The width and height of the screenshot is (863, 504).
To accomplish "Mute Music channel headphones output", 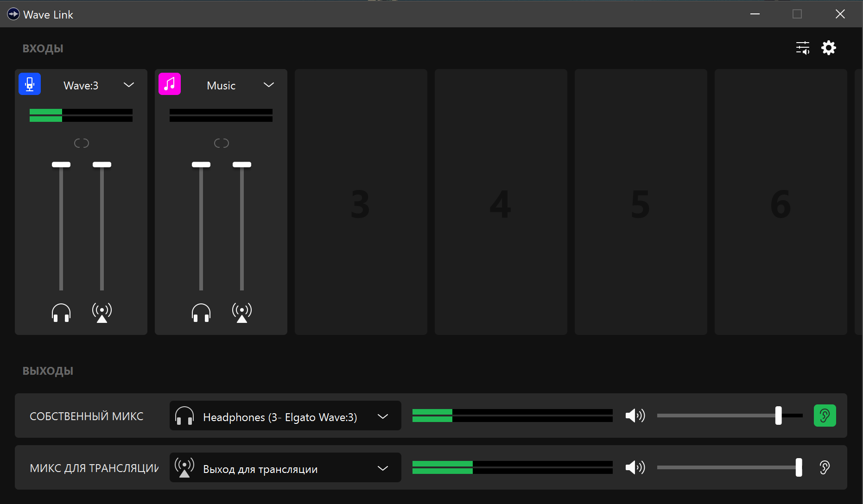I will click(201, 313).
